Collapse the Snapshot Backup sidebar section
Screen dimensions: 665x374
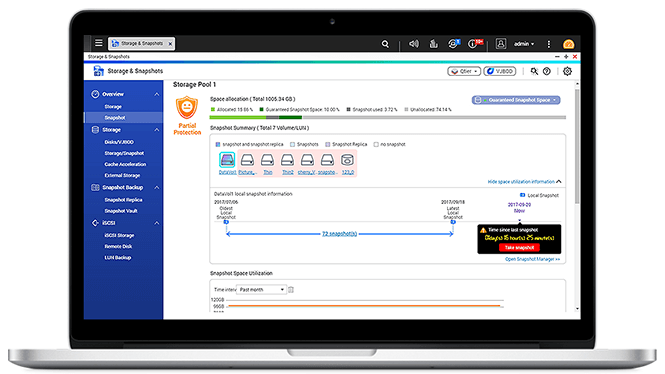tap(157, 187)
